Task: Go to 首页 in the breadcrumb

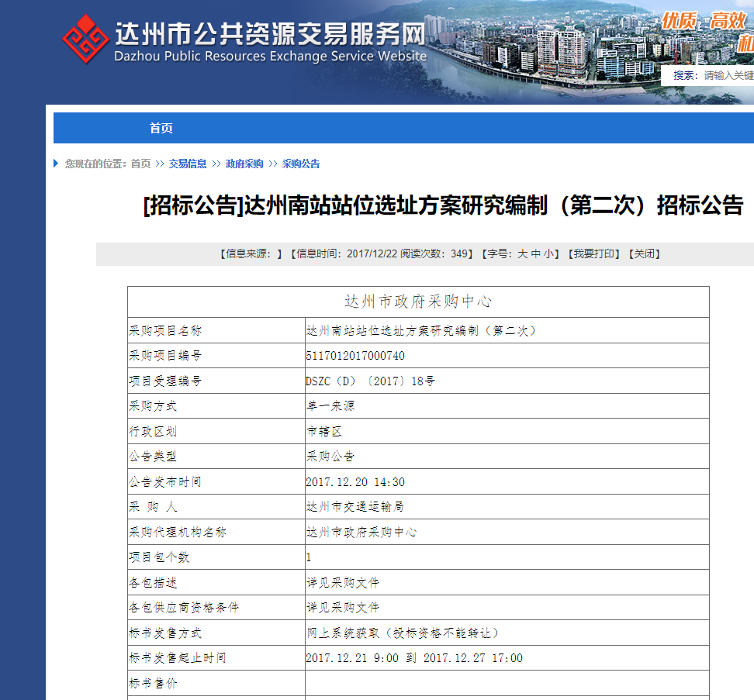Action: click(x=140, y=164)
